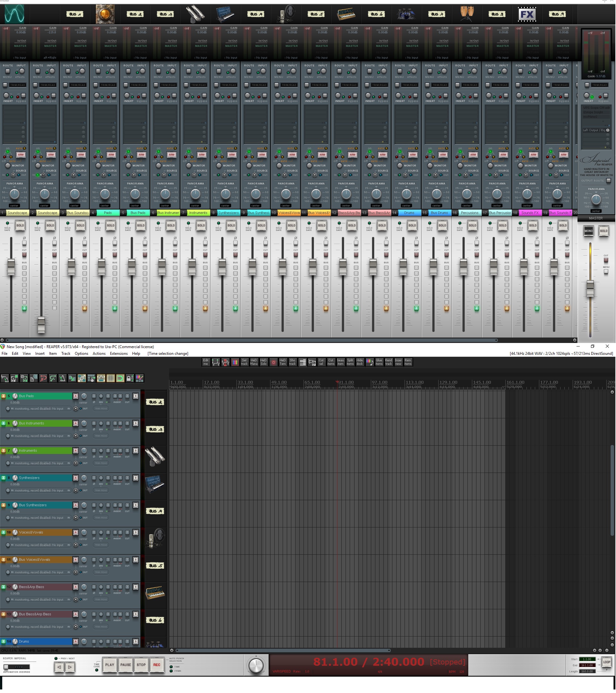Solo the Pads mixer channel
Screen dimensions: 616x693
(110, 226)
